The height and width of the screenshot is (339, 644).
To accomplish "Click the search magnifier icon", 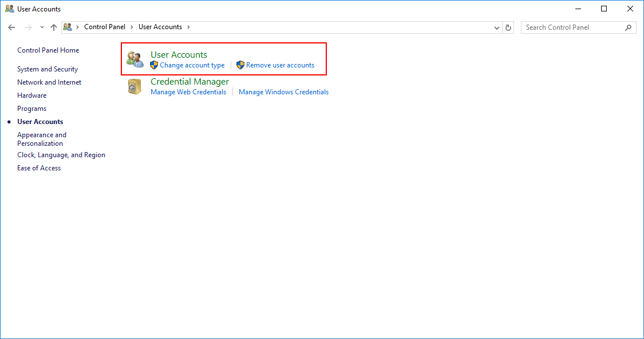I will coord(628,27).
